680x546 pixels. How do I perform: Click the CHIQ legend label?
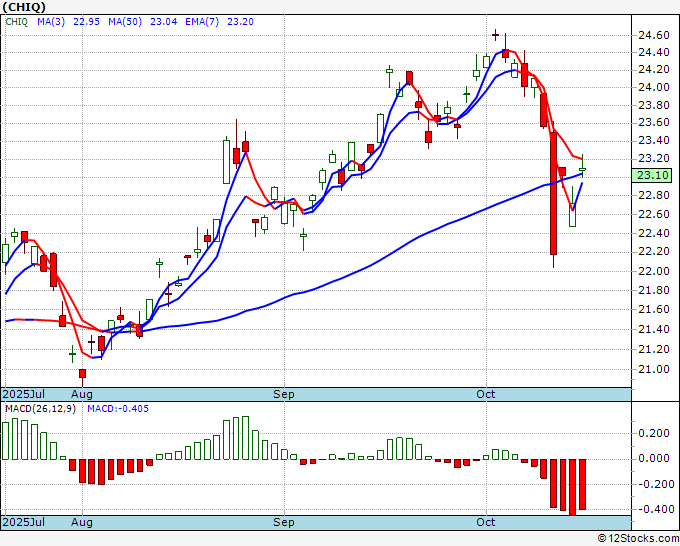[x=16, y=22]
